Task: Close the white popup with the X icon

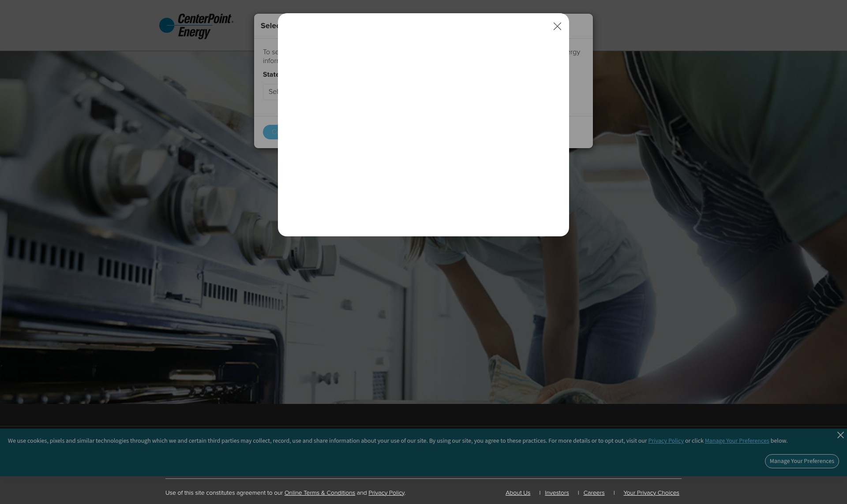Action: 557,26
